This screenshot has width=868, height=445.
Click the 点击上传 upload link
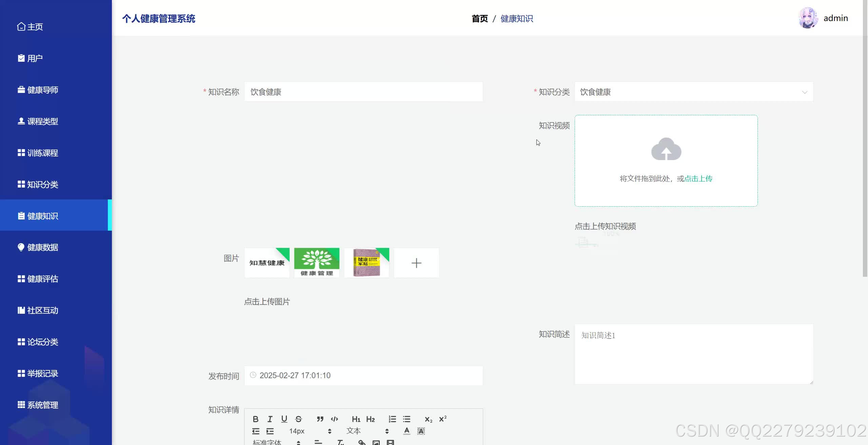click(x=698, y=179)
